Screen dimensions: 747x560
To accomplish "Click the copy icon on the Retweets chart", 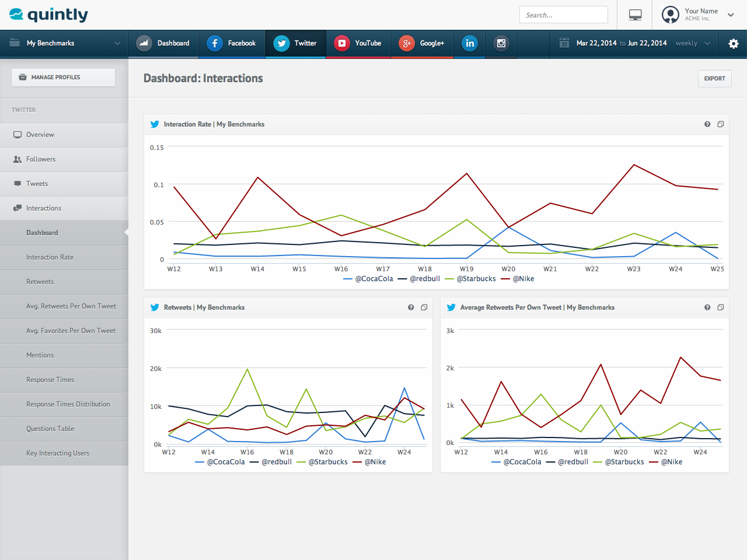I will tap(424, 307).
